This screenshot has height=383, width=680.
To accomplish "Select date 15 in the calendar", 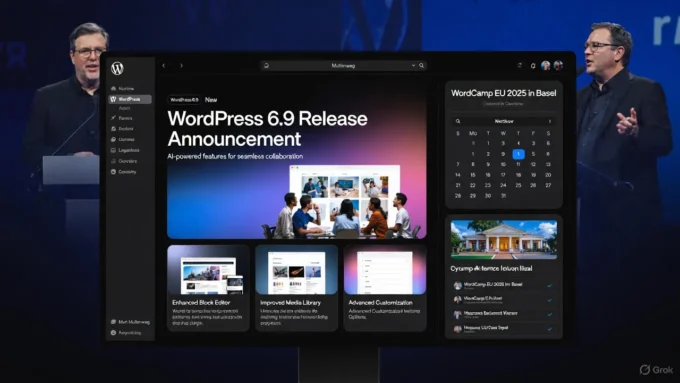I will [x=473, y=175].
